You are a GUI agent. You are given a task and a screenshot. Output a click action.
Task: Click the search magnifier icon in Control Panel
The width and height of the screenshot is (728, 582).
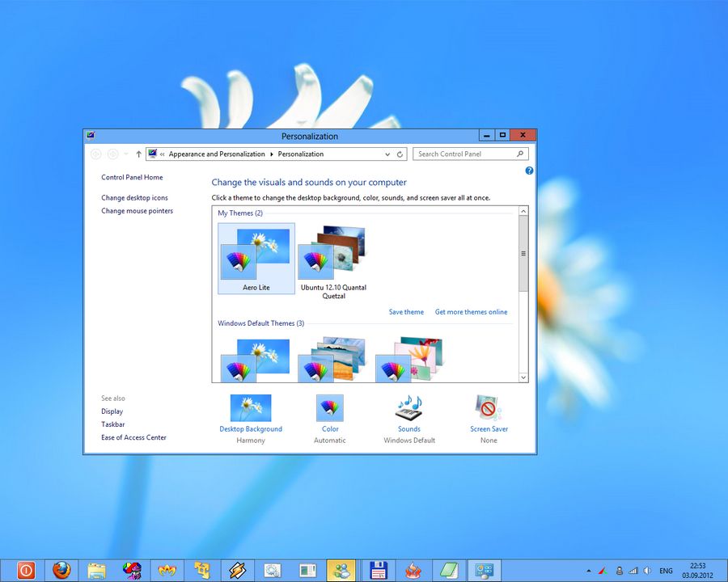520,154
